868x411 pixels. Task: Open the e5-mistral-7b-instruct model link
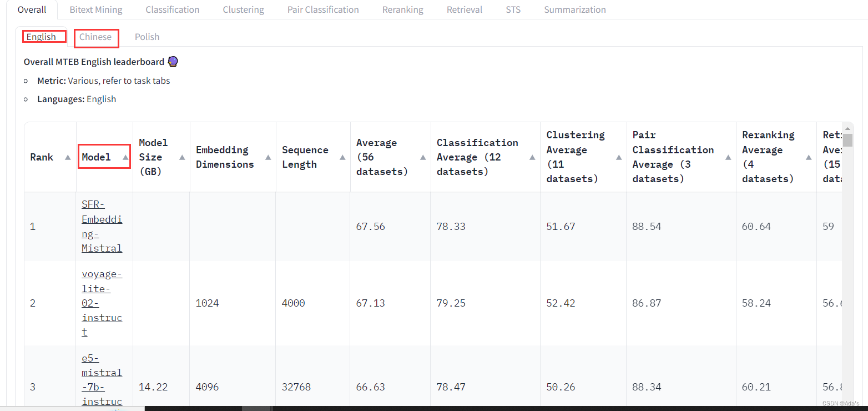point(102,379)
